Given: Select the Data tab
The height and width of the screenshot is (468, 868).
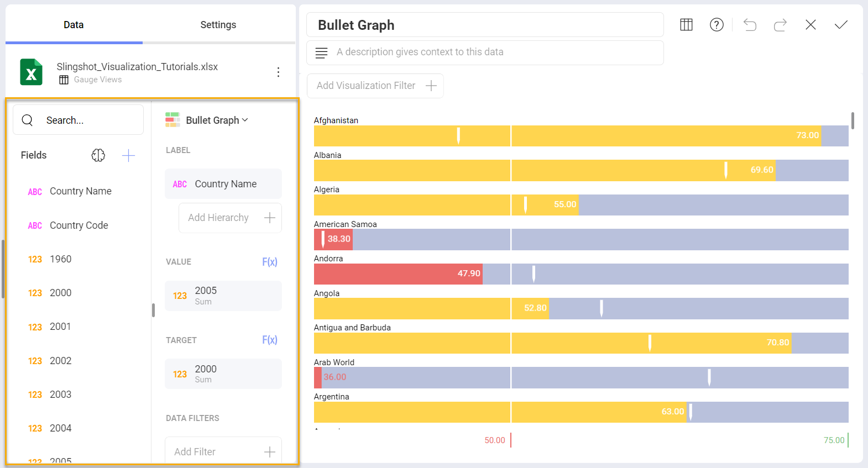Looking at the screenshot, I should [74, 24].
